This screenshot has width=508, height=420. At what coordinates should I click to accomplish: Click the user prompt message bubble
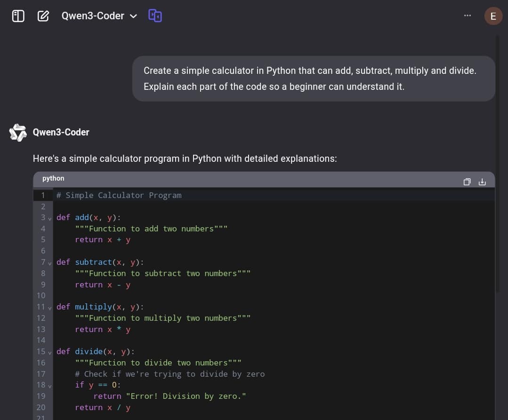(314, 79)
